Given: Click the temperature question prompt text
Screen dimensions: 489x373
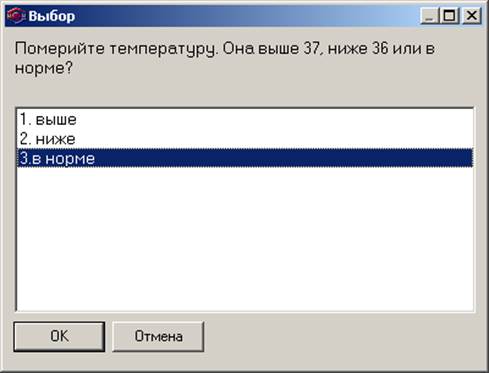Looking at the screenshot, I should coord(225,58).
